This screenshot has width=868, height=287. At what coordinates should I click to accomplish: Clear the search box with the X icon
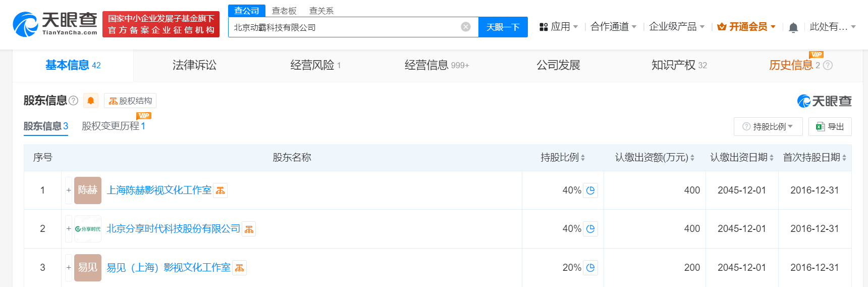pos(466,27)
